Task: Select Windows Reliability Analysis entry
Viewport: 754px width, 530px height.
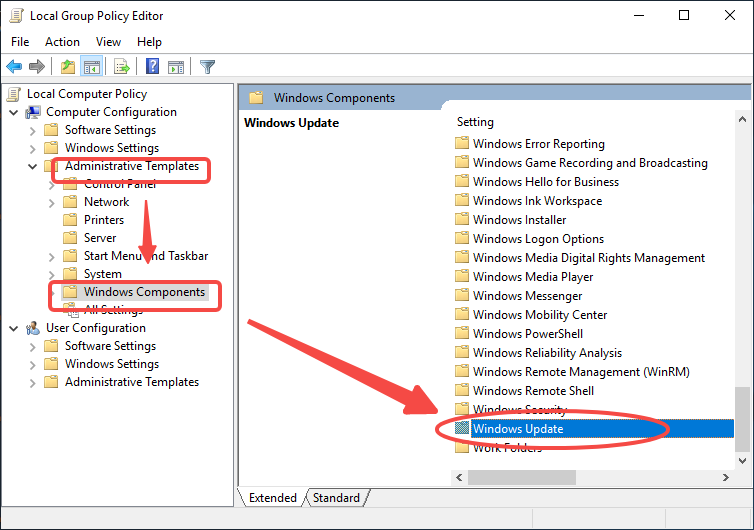Action: (x=547, y=353)
